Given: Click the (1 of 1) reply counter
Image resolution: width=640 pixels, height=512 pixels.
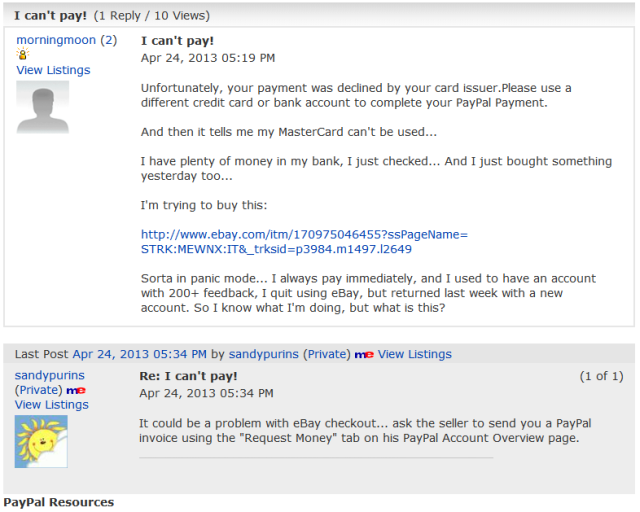Looking at the screenshot, I should 601,376.
